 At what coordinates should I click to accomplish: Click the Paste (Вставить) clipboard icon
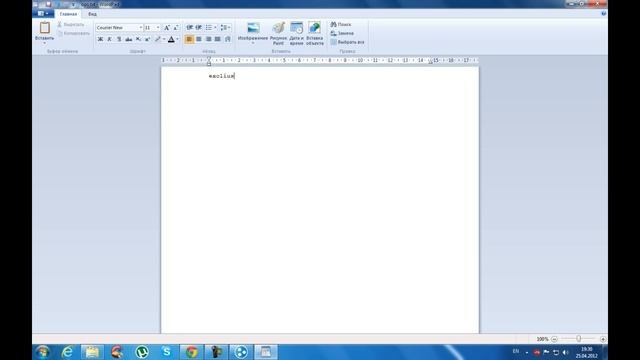tap(44, 28)
